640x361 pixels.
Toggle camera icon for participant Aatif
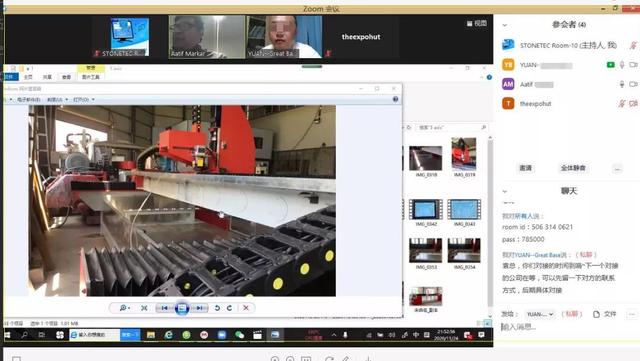[x=633, y=85]
